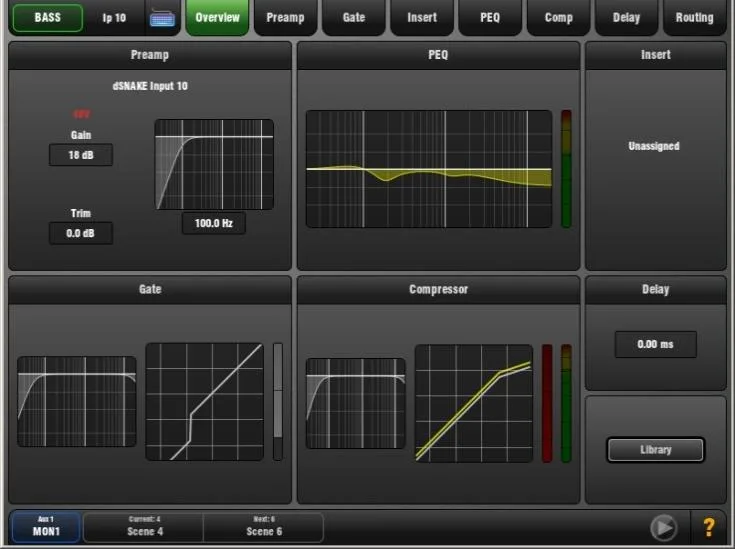This screenshot has width=735, height=549.
Task: Select the BASS channel name button
Action: point(48,18)
